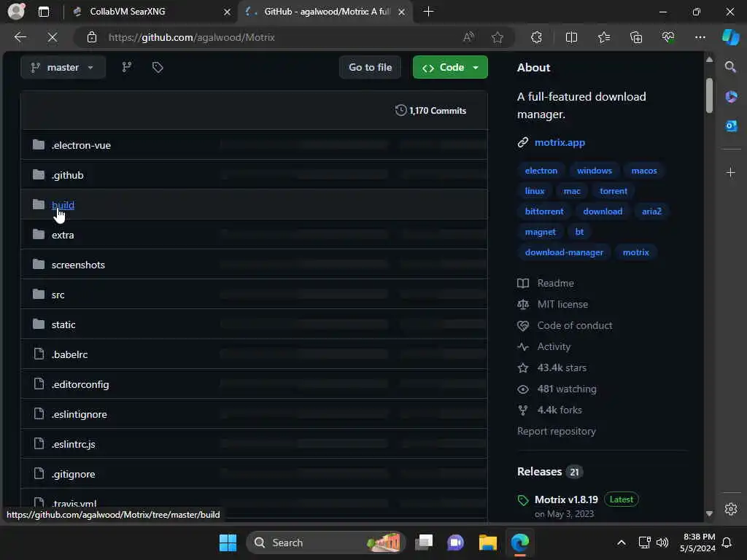This screenshot has height=560, width=747.
Task: Toggle the split screen view
Action: 571,37
